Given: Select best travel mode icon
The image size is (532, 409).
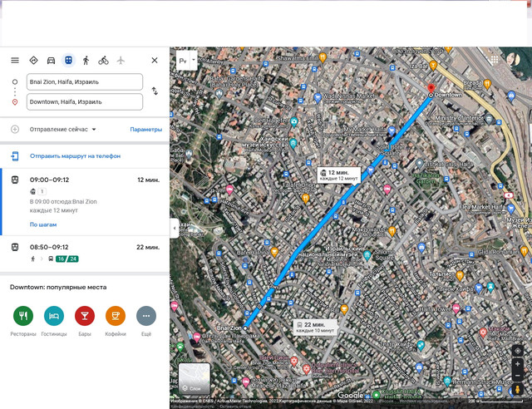Looking at the screenshot, I should (33, 60).
